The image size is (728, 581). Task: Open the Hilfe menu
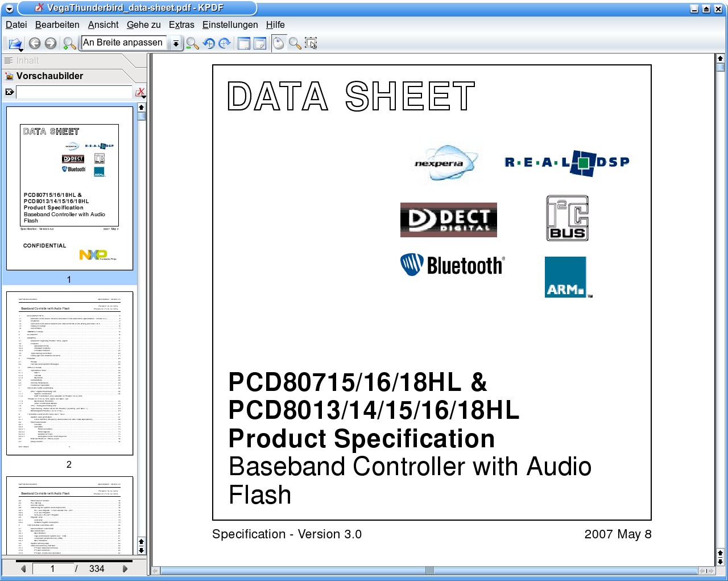(x=275, y=25)
